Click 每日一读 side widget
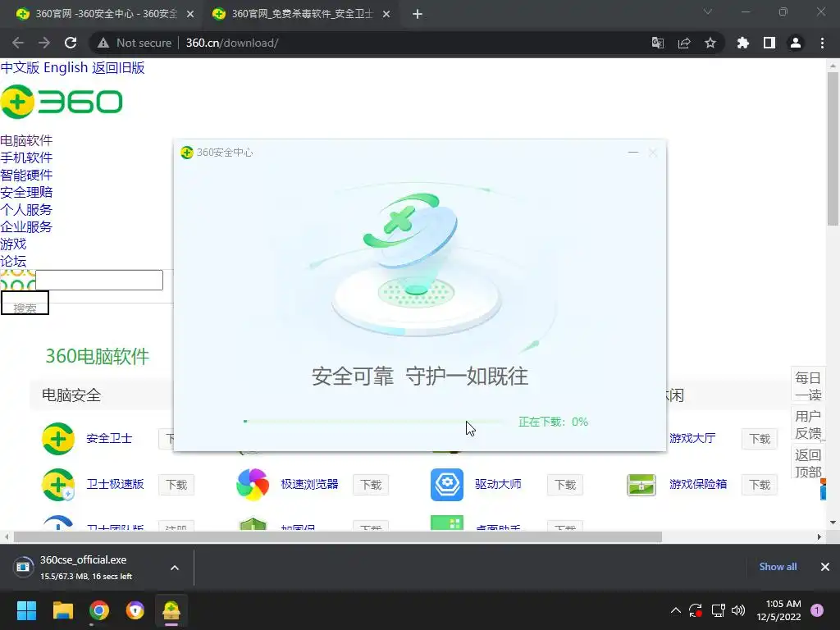Viewport: 840px width, 630px height. [x=808, y=386]
